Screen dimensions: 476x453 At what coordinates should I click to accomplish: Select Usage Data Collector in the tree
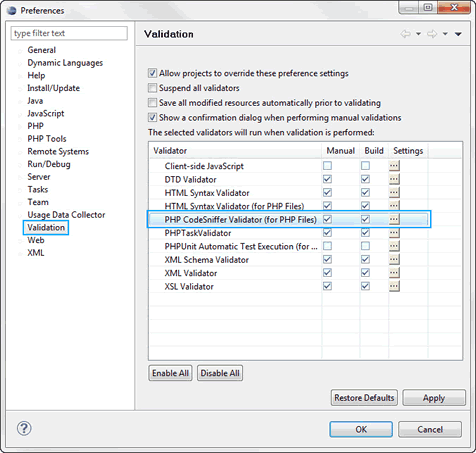66,215
